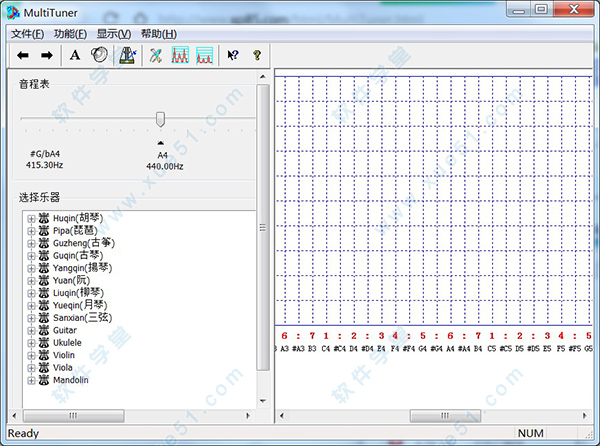
Task: Click the Guzheng instrument icon
Action: point(44,243)
